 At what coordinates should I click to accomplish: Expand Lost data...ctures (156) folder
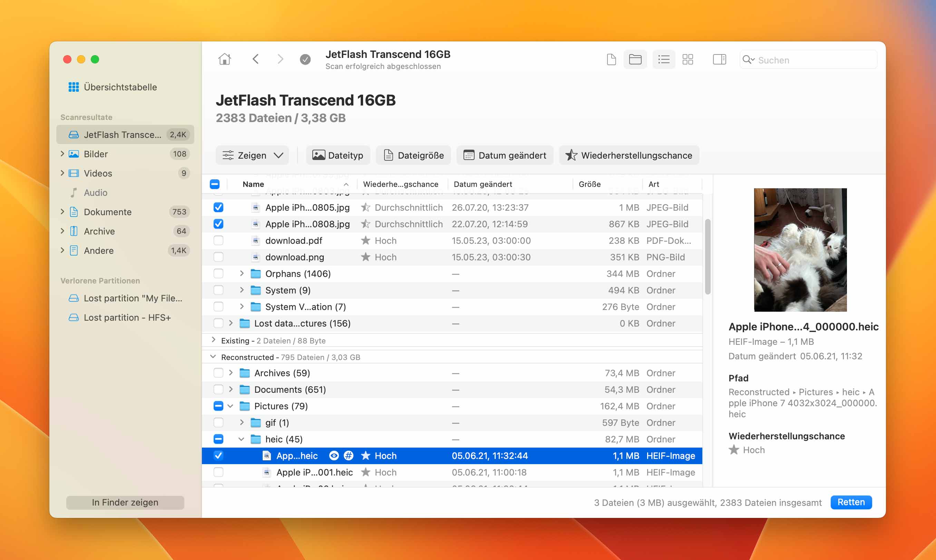(x=231, y=323)
